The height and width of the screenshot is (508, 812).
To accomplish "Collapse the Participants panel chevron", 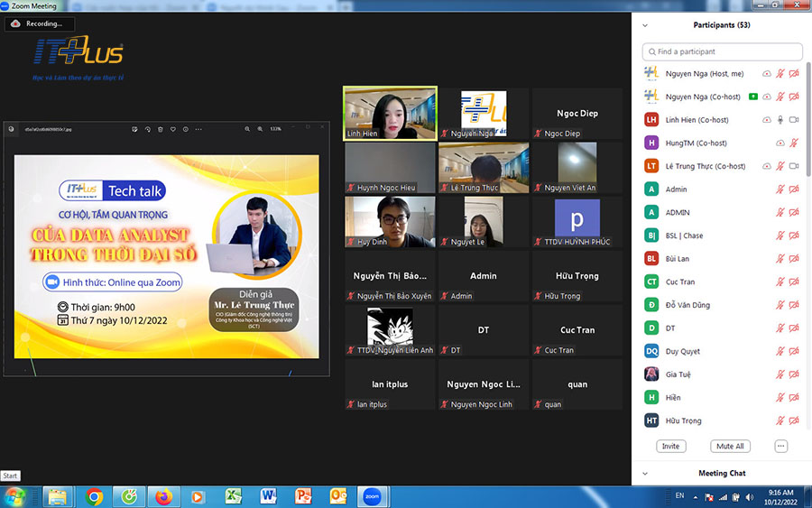I will coord(646,25).
